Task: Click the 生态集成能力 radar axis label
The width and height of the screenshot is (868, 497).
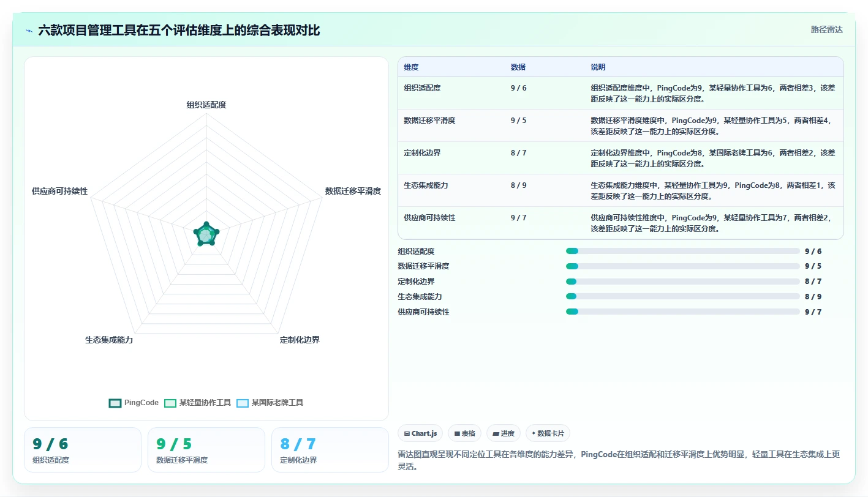Action: (109, 340)
